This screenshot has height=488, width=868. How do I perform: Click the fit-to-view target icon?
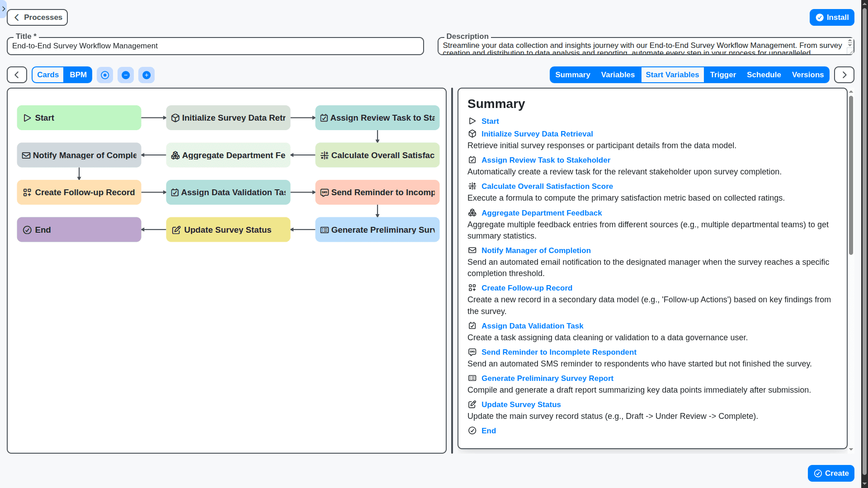pos(105,75)
